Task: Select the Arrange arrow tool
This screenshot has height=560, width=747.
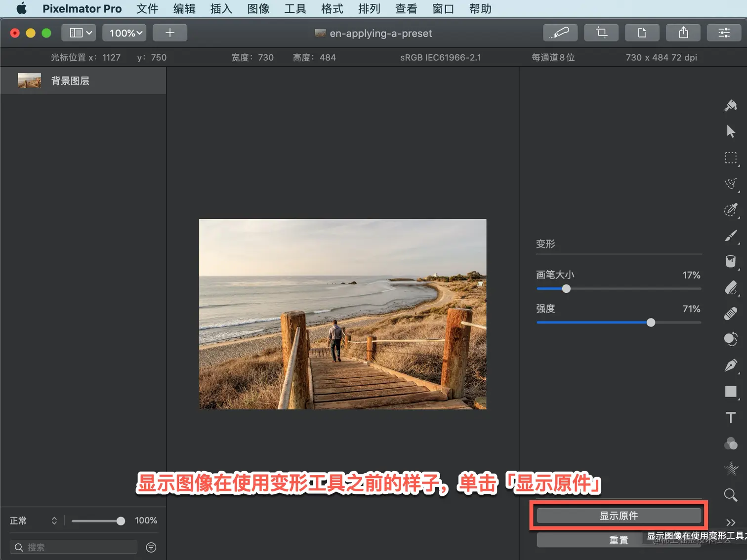Action: click(731, 131)
